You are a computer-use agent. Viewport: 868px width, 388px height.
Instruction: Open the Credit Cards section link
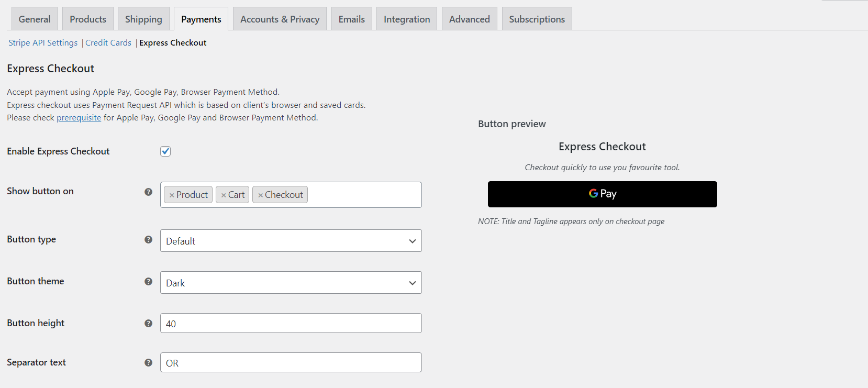click(108, 43)
